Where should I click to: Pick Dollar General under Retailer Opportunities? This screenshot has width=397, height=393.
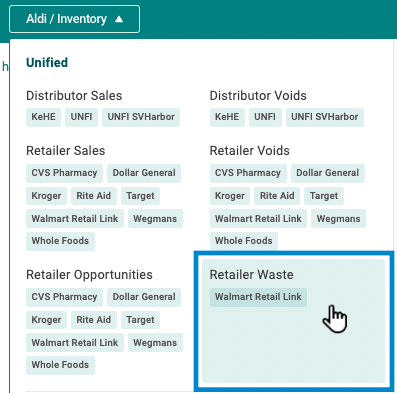tap(144, 297)
